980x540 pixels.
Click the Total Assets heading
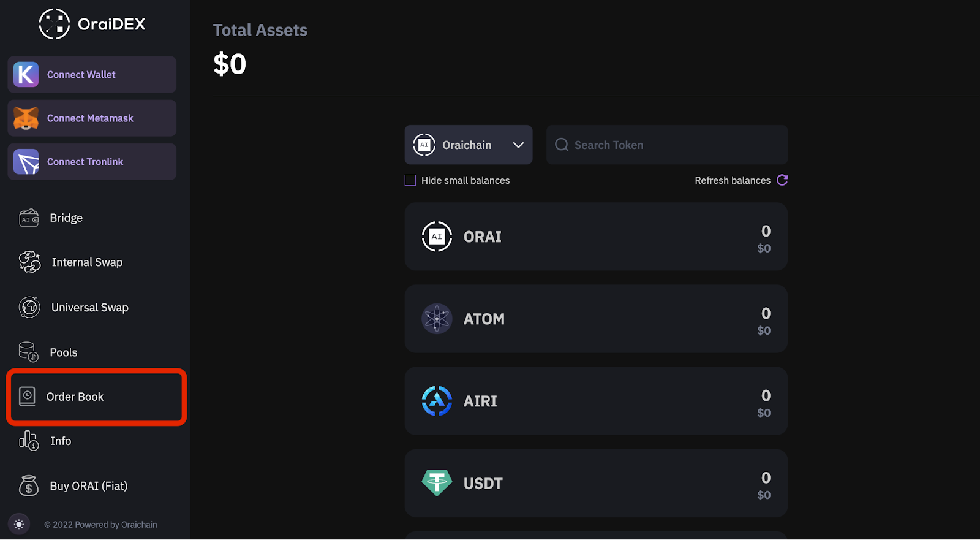click(x=260, y=30)
